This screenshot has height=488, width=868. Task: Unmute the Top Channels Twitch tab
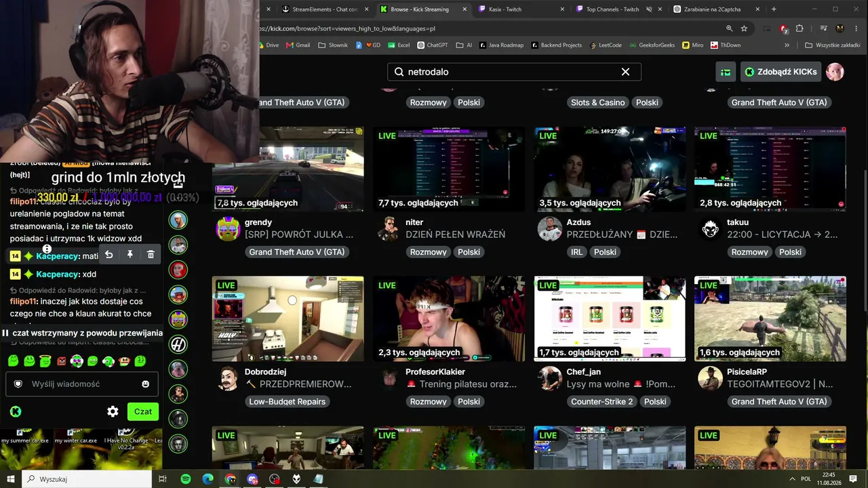(649, 9)
